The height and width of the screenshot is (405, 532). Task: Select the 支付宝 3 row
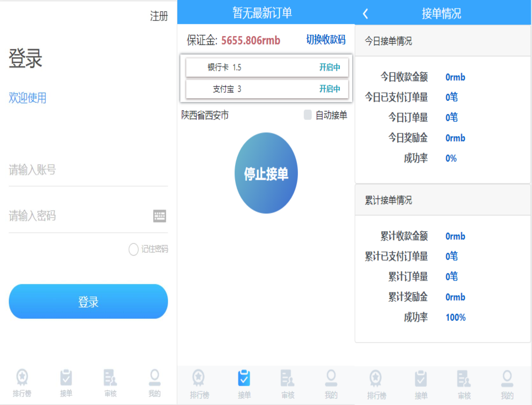[x=267, y=89]
